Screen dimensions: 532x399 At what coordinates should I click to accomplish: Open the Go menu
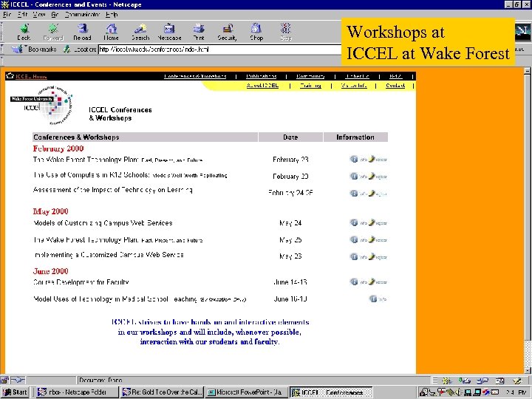pyautogui.click(x=55, y=15)
